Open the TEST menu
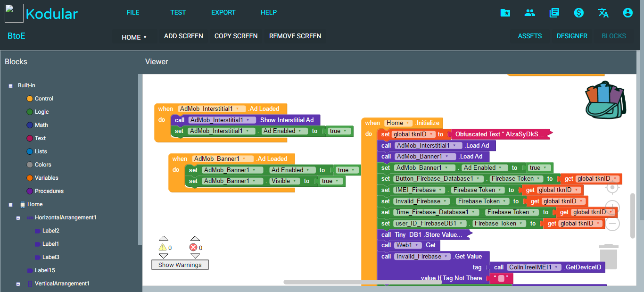 click(x=178, y=12)
